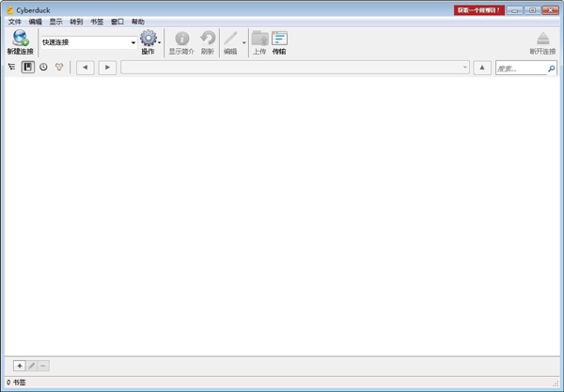Click the search input field
Viewport: 564px width, 392px height.
click(x=520, y=69)
